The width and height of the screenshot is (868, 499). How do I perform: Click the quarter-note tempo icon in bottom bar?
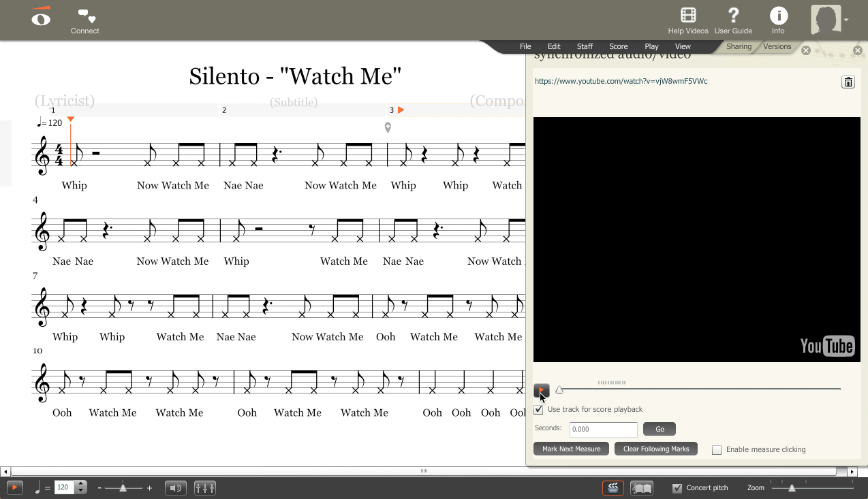[x=38, y=487]
